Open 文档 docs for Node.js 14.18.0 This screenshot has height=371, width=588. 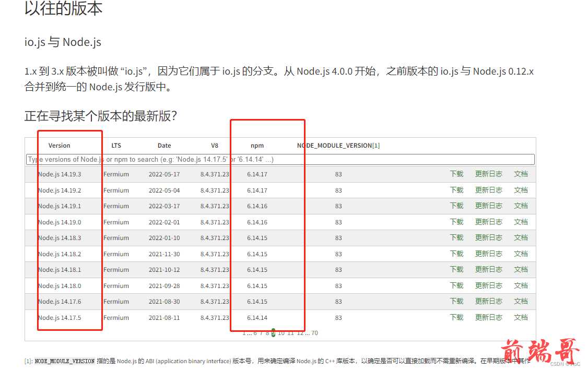pyautogui.click(x=521, y=285)
